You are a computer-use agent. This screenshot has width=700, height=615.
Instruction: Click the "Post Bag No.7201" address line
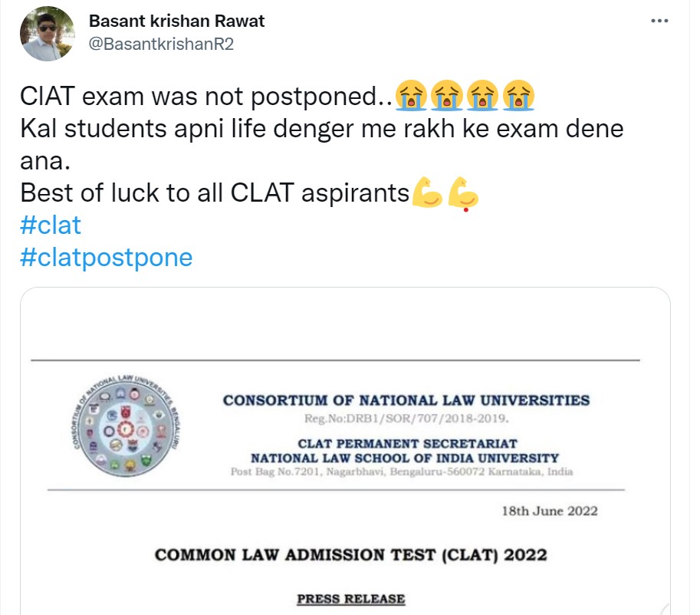pos(402,472)
